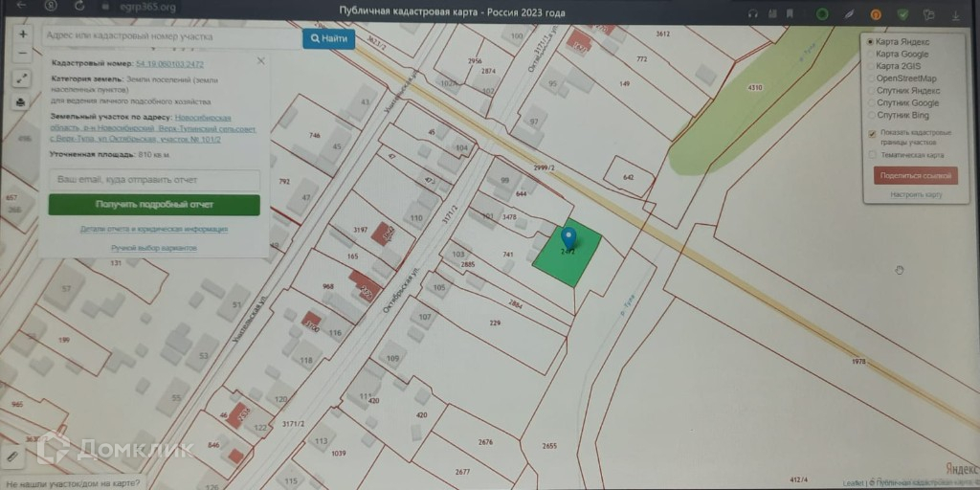Open cadastral number 54:19:060103:2472 link
This screenshot has height=490, width=980.
tap(169, 64)
